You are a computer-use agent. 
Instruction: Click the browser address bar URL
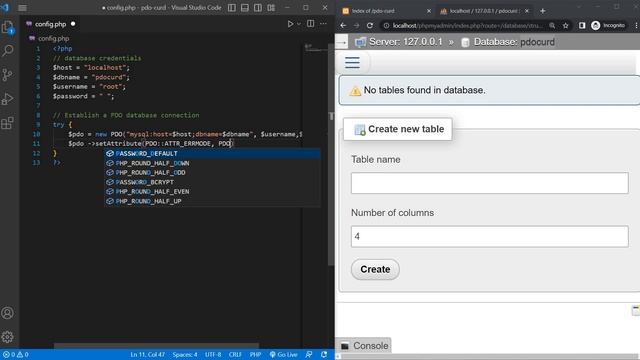[468, 25]
